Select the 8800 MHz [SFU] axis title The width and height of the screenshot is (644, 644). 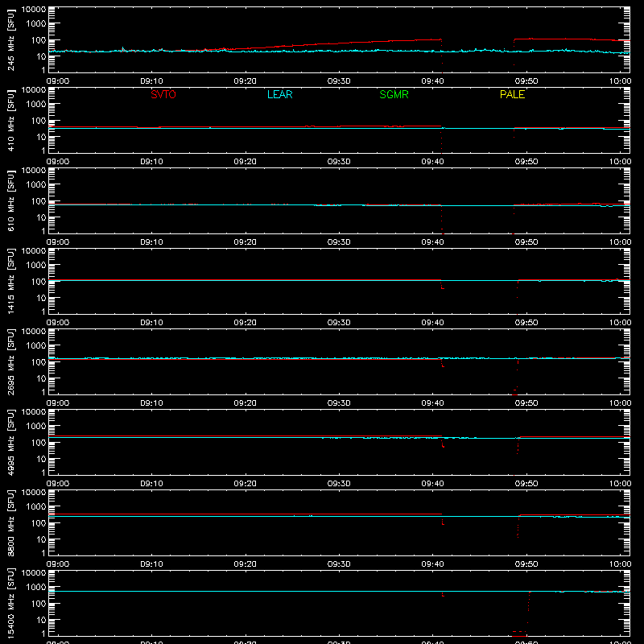tap(10, 522)
